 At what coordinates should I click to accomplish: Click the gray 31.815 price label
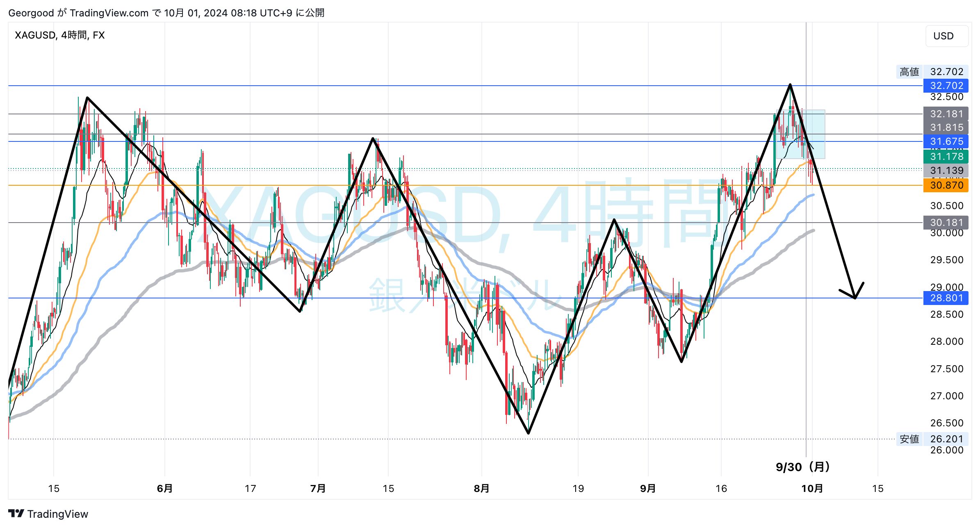click(946, 127)
